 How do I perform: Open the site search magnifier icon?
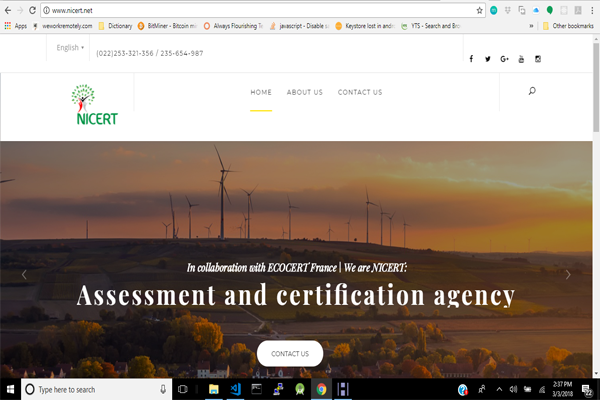point(531,91)
